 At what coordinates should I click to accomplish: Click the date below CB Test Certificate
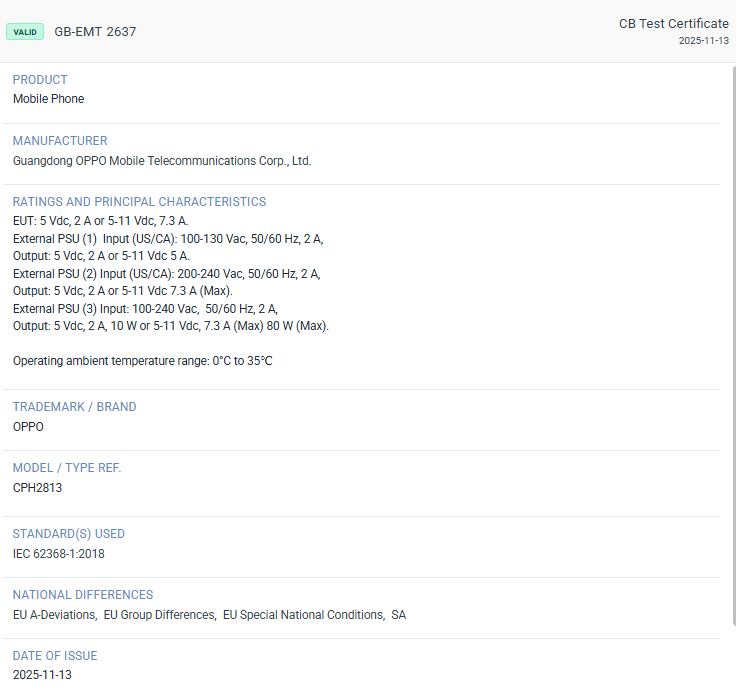tap(703, 41)
